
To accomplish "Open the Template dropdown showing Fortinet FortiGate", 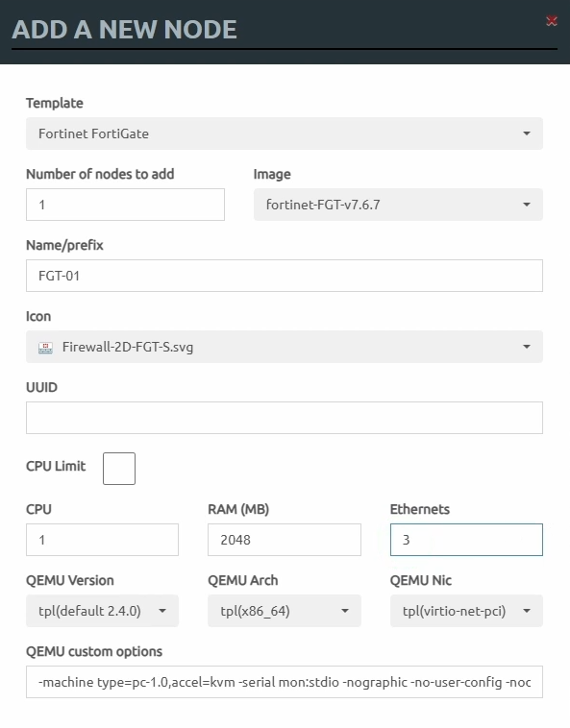I will coord(285,133).
